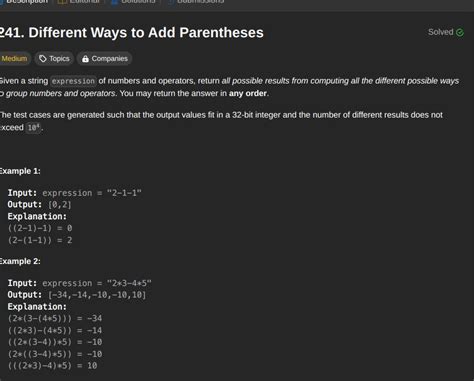
Task: Click the Example 2 output line [-34,-14,-10,-10,10]
Action: coord(77,295)
